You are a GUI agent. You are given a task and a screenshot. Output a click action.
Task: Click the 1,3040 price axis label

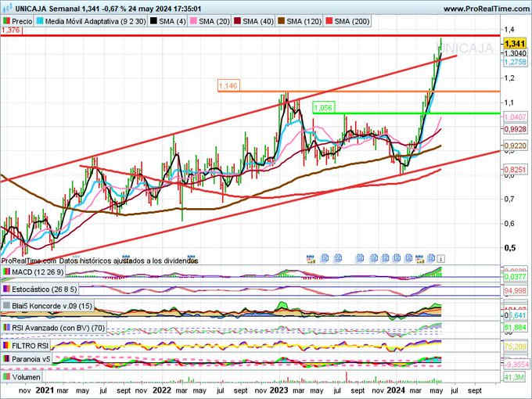point(515,53)
